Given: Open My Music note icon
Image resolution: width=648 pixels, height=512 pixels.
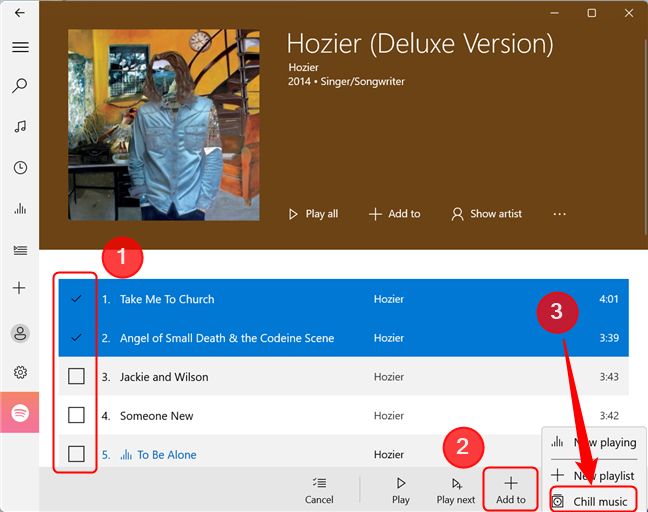Looking at the screenshot, I should click(x=20, y=126).
